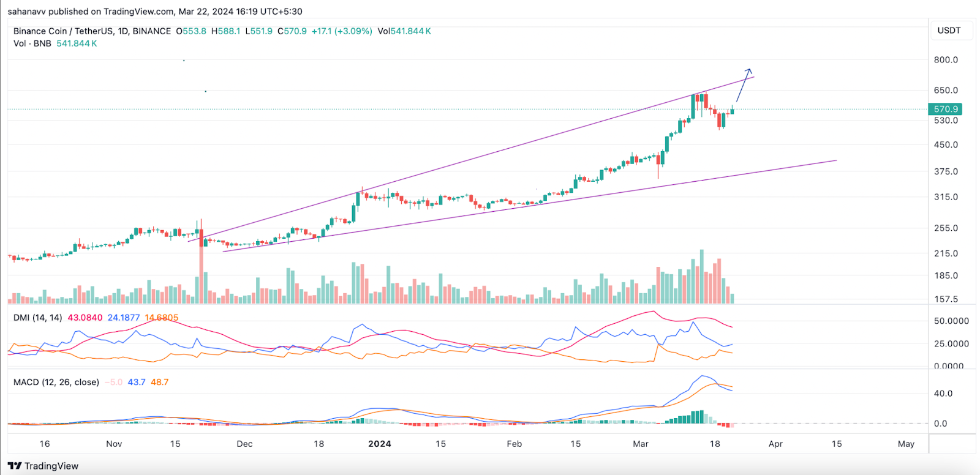This screenshot has height=475, width=980.
Task: Click the 0.0 MACD axis label
Action: 940,423
